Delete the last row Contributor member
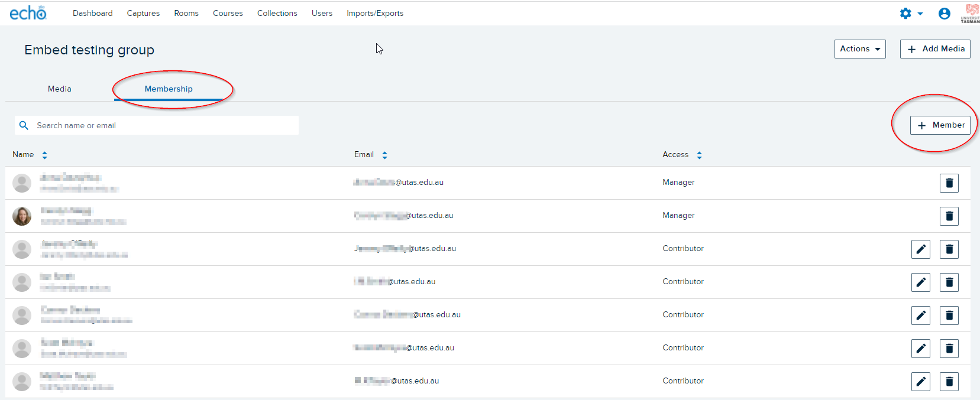Viewport: 980px width, 400px height. click(949, 382)
